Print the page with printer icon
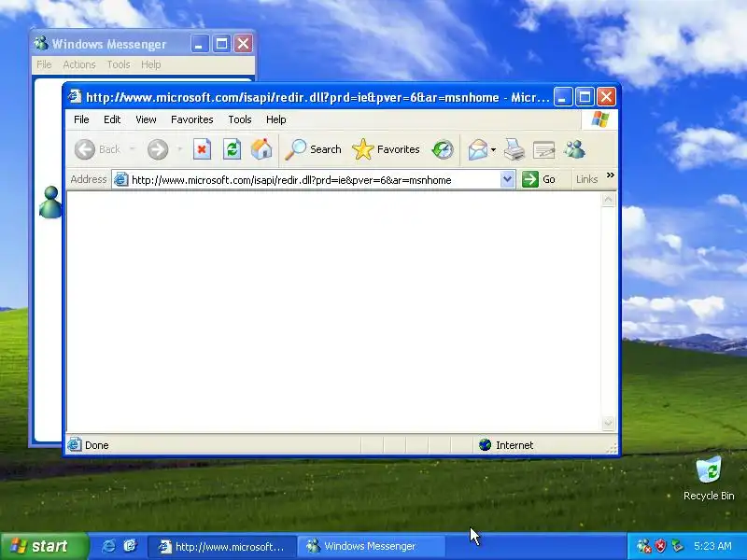The height and width of the screenshot is (560, 747). (514, 149)
